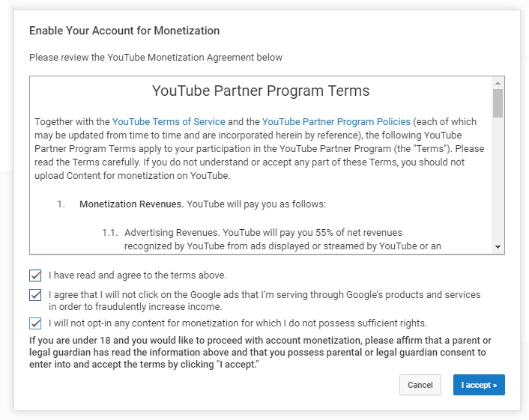Click the "Enable Your Account for Monetization" title
The height and width of the screenshot is (420, 529).
click(x=124, y=31)
